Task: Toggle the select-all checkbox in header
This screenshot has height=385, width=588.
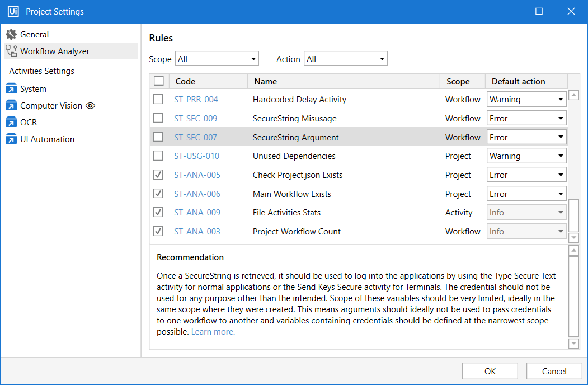Action: pos(159,81)
